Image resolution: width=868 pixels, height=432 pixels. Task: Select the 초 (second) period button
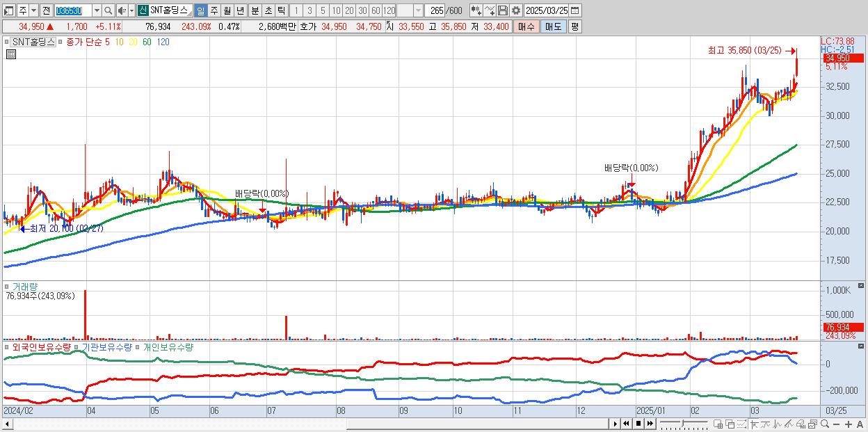pyautogui.click(x=268, y=10)
